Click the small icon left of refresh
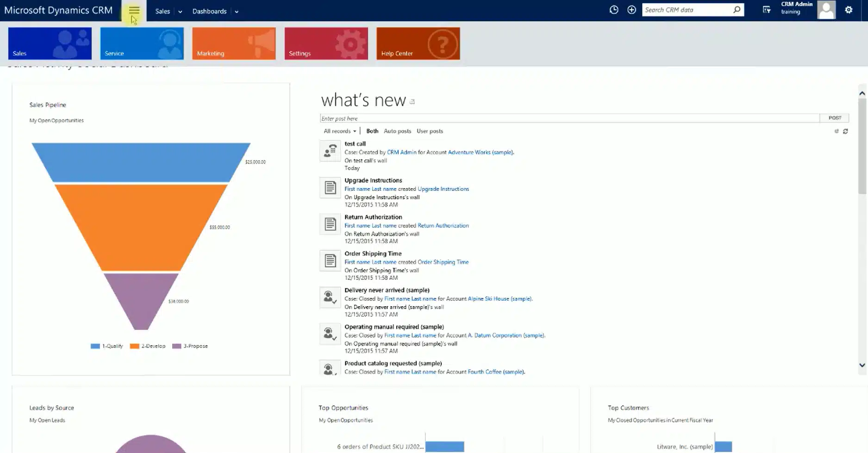Viewport: 868px width, 453px height. point(837,132)
